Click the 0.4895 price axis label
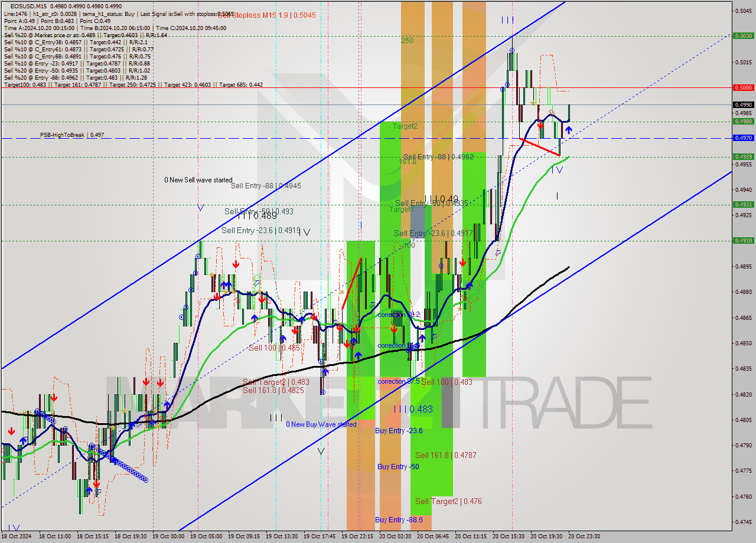The height and width of the screenshot is (543, 756). click(743, 266)
